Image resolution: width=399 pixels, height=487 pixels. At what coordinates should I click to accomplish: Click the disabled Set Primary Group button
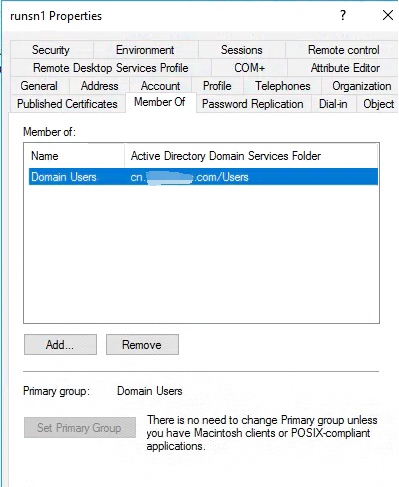pos(80,428)
